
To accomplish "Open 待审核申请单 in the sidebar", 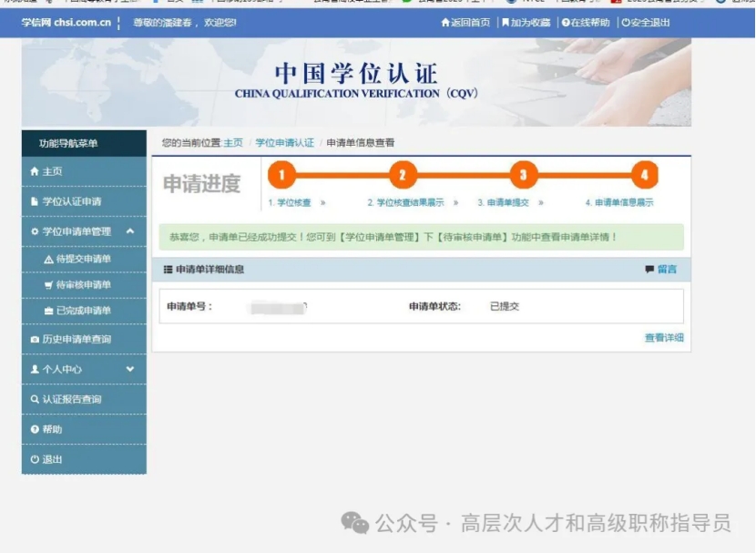I will click(84, 285).
